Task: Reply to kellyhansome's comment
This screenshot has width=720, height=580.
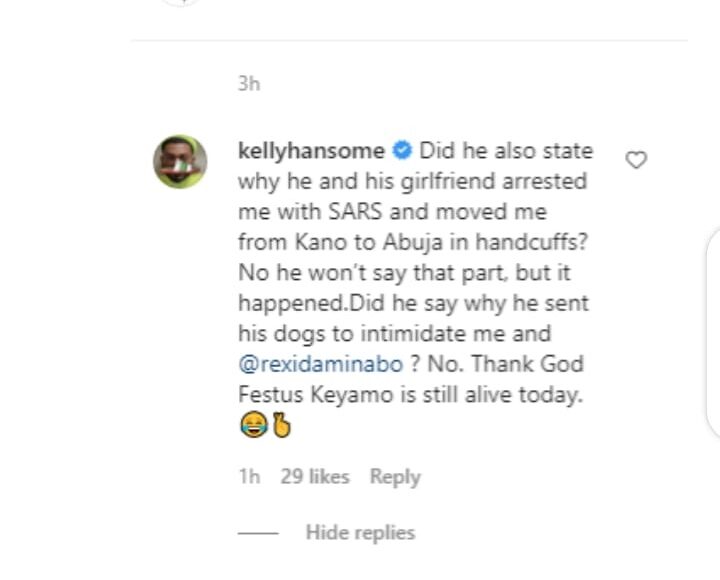Action: 395,477
